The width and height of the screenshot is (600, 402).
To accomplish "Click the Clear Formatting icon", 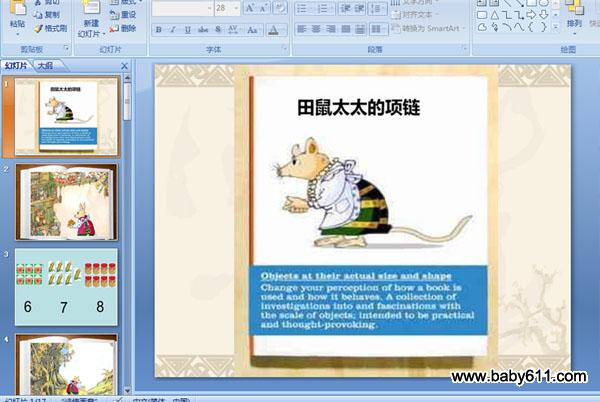I will click(x=280, y=8).
